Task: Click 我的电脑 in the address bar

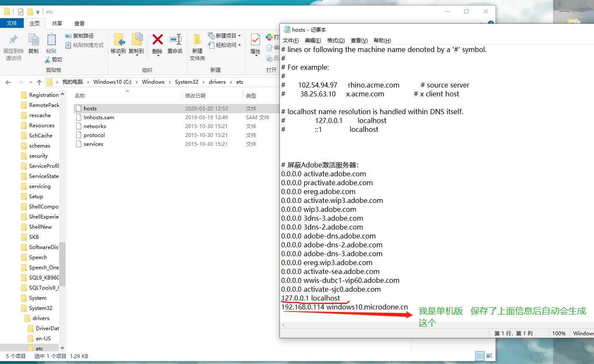Action: point(73,82)
